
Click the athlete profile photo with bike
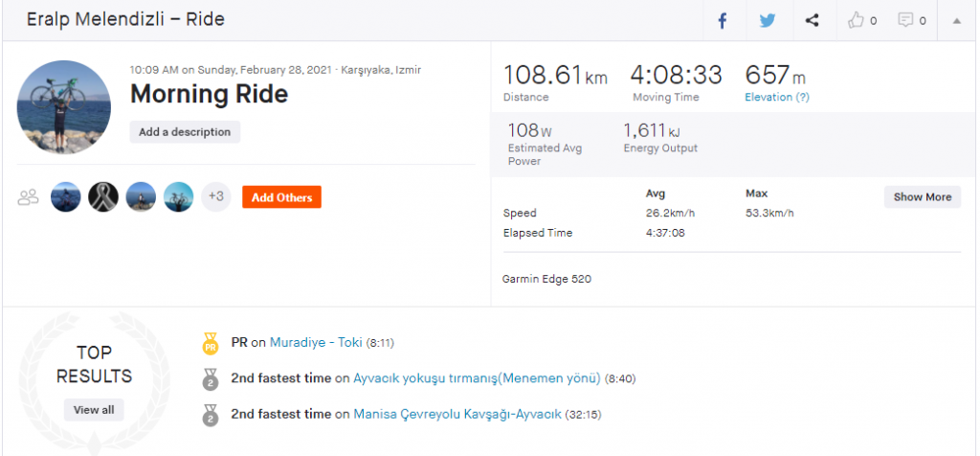click(x=64, y=106)
